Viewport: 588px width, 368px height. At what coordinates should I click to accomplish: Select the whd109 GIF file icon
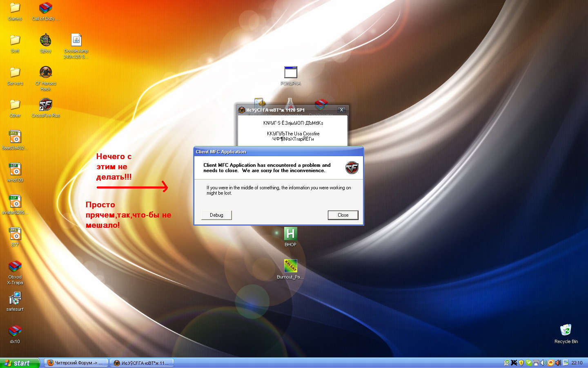click(15, 173)
